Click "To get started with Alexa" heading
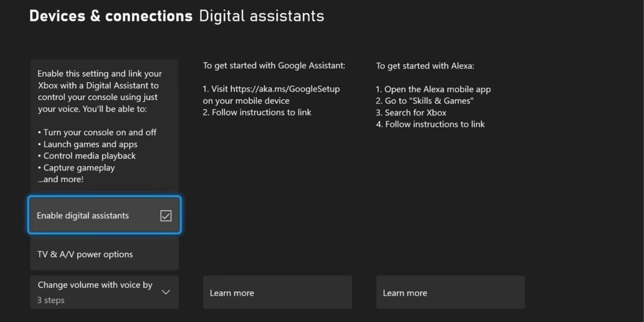This screenshot has width=644, height=322. [425, 66]
